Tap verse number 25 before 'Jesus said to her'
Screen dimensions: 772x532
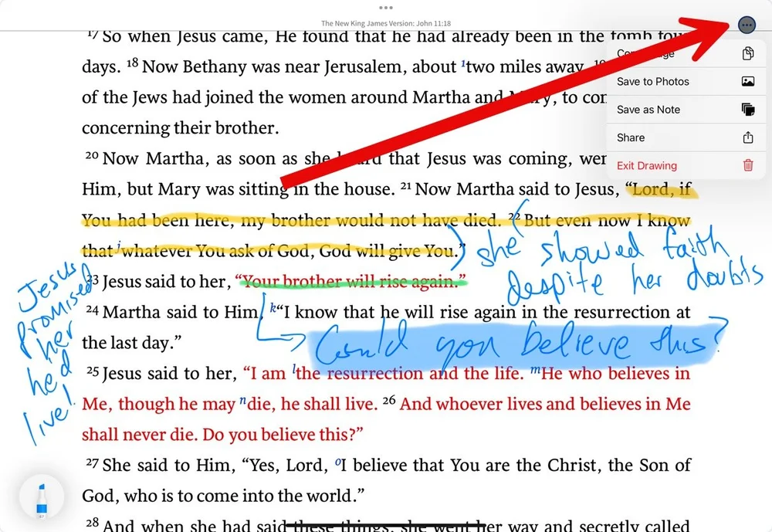tap(93, 371)
